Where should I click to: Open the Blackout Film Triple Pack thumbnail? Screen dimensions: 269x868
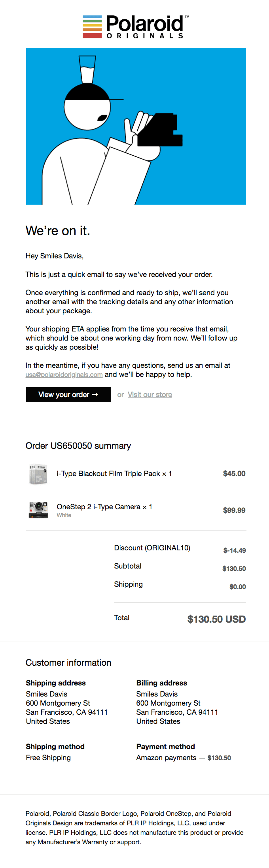point(38,474)
